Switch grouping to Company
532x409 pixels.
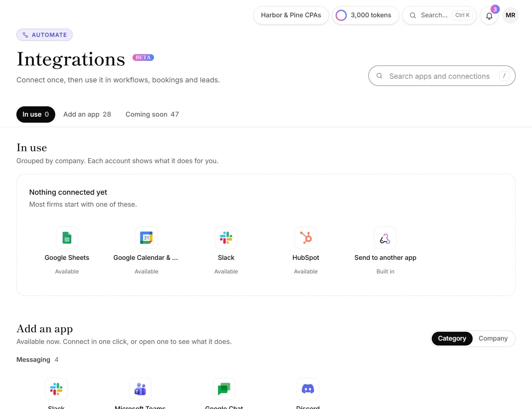[x=493, y=339]
